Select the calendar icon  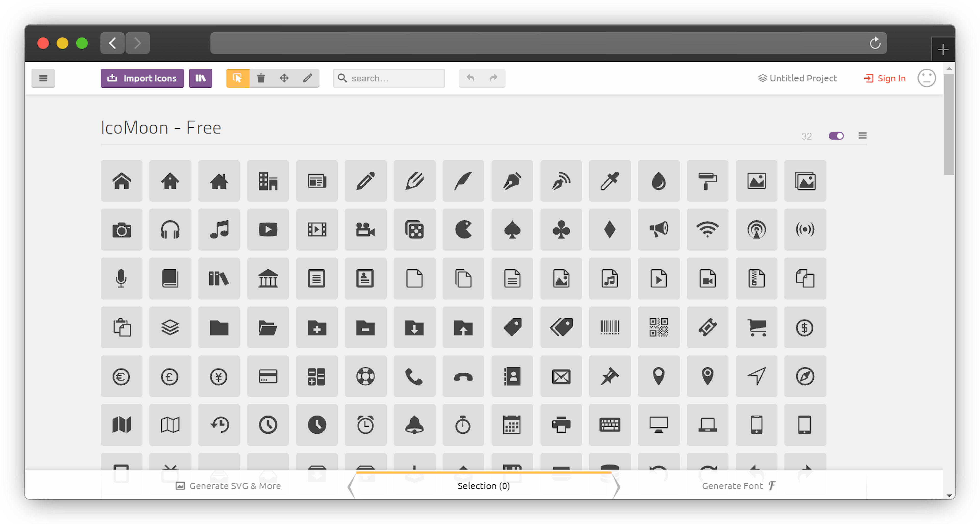point(512,425)
